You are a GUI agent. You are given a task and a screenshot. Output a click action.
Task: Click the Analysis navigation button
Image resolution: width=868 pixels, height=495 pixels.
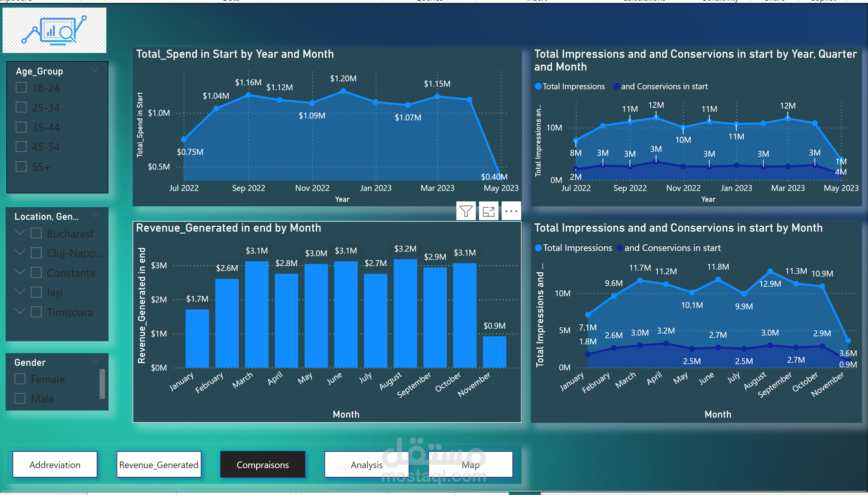366,464
